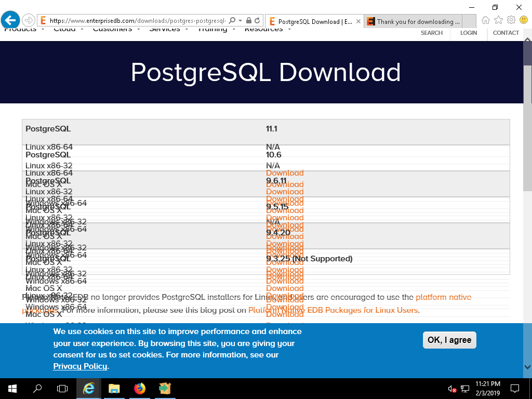Click the Home icon in browser toolbar
Image resolution: width=532 pixels, height=399 pixels.
click(486, 20)
